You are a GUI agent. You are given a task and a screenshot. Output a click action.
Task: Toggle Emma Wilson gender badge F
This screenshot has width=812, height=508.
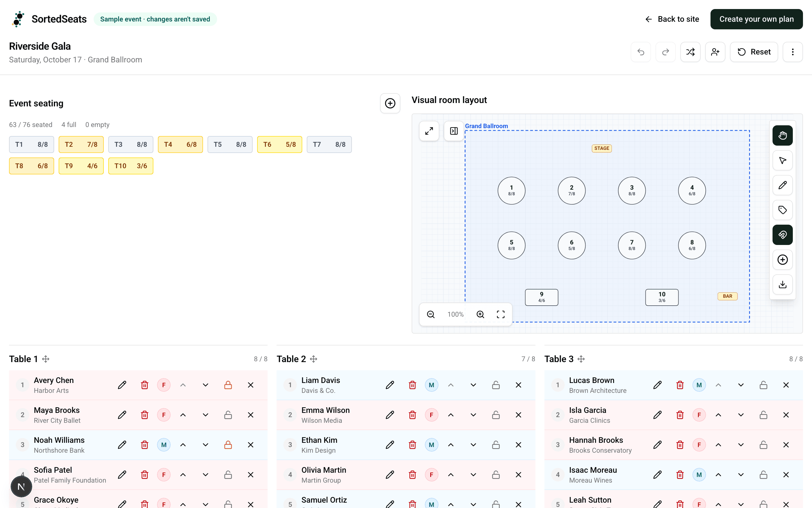point(431,415)
